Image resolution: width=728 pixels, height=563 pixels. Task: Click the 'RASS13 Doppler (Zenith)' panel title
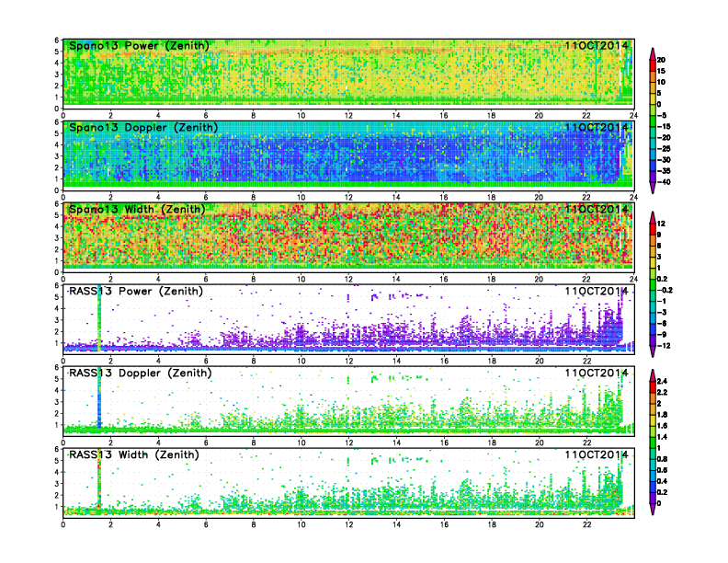pyautogui.click(x=141, y=373)
